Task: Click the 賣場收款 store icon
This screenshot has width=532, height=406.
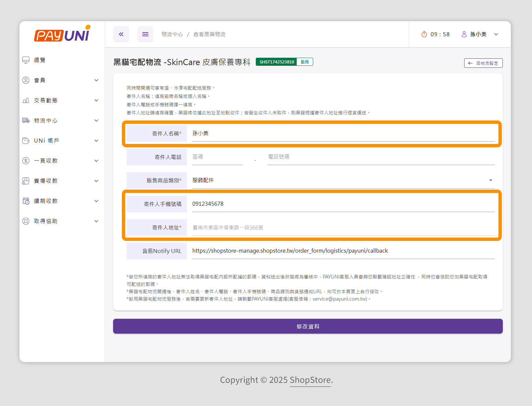Action: click(26, 181)
